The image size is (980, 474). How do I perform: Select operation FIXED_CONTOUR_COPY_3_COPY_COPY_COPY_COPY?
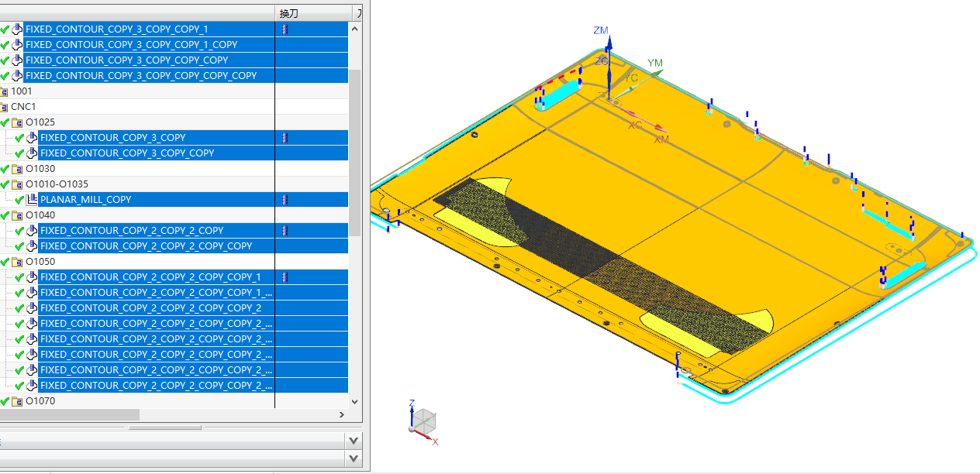pos(141,76)
